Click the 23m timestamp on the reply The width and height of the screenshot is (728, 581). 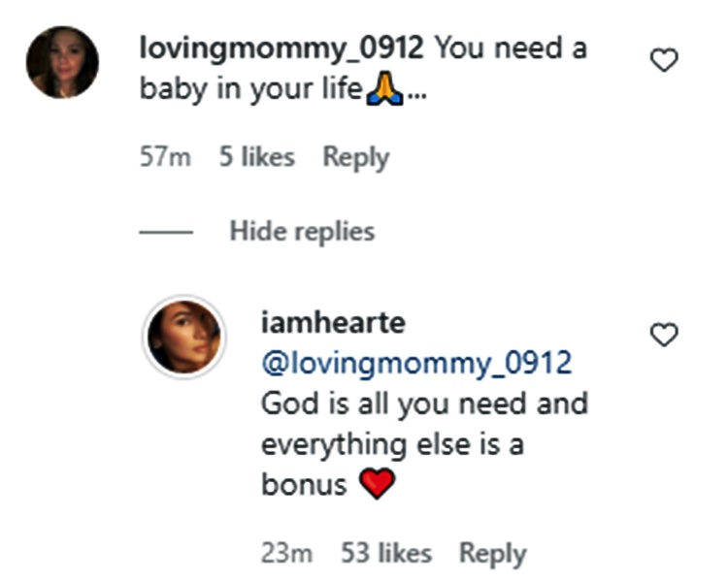coord(286,554)
